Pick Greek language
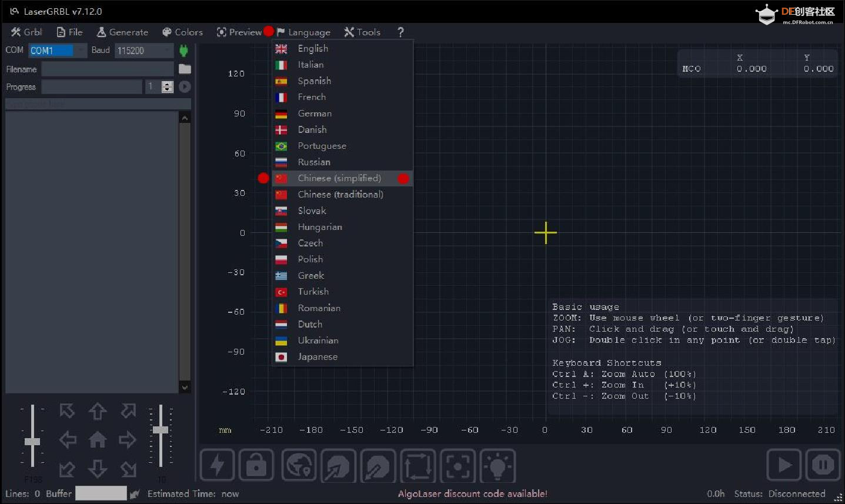Screen dimensions: 845x504 343,275
